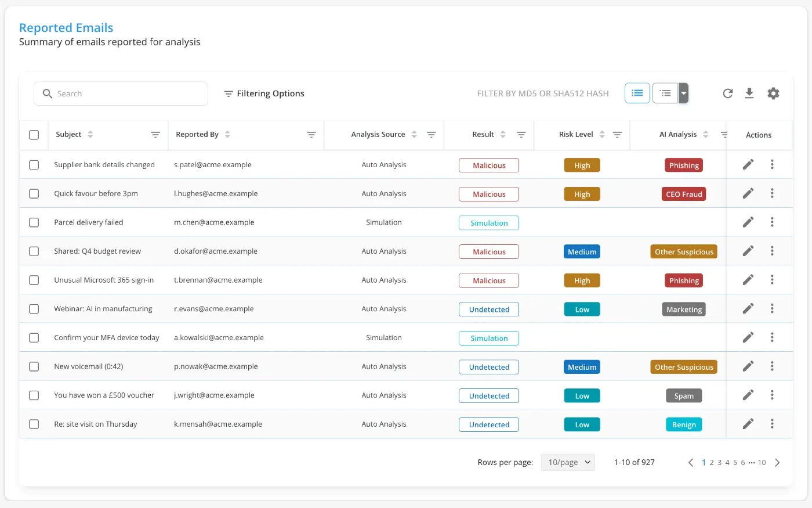
Task: Edit the 'Unusual Microsoft 365 sign-in' row
Action: pyautogui.click(x=748, y=279)
